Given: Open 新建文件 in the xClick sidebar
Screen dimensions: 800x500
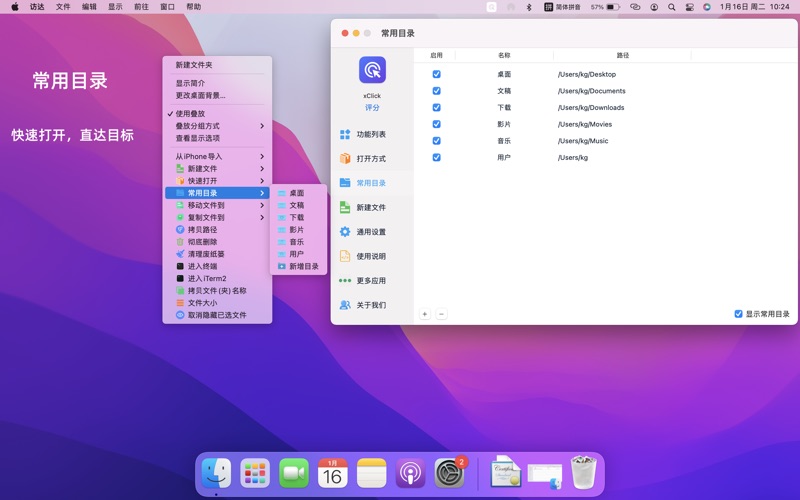Looking at the screenshot, I should click(372, 207).
